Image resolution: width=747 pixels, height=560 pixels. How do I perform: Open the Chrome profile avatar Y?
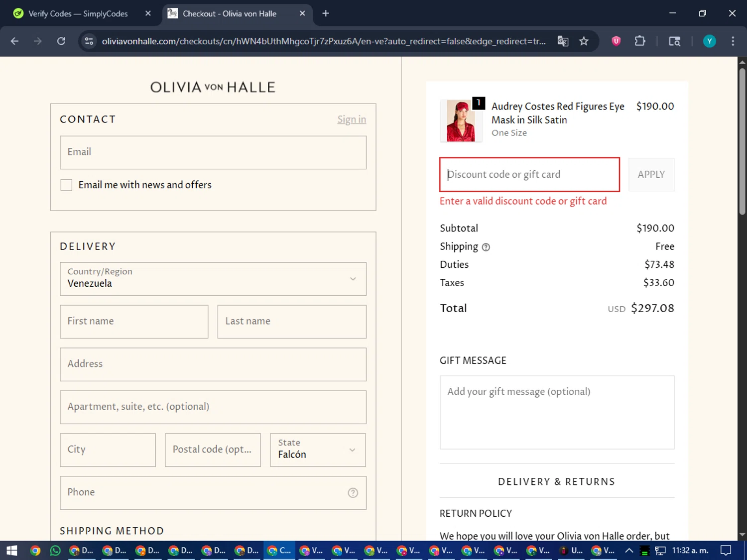709,41
